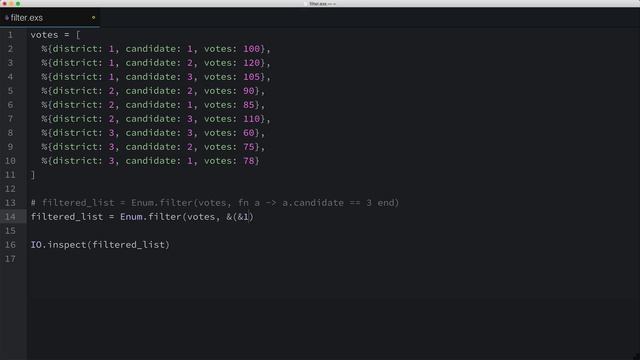Click '&(&1' capture expression on line 14
The height and width of the screenshot is (360, 640).
pyautogui.click(x=238, y=217)
